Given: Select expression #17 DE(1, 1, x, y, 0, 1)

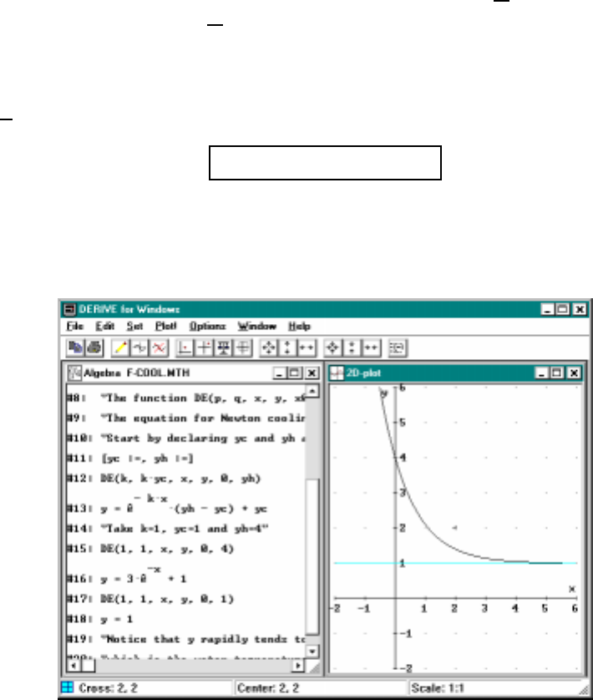Looking at the screenshot, I should (x=150, y=599).
